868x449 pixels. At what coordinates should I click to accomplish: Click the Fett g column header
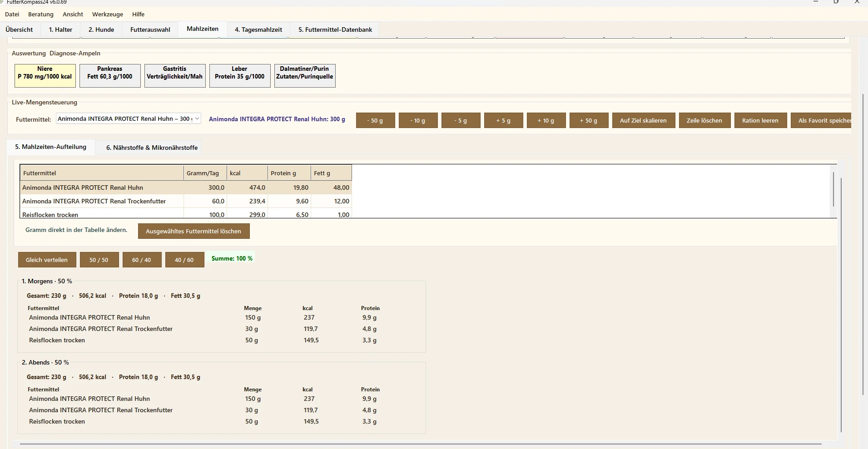tap(331, 173)
